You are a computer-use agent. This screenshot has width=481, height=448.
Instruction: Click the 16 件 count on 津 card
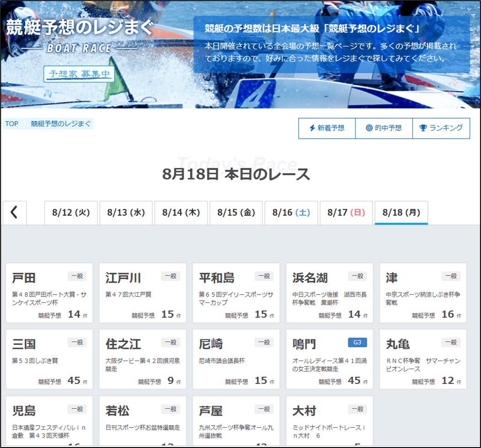451,314
